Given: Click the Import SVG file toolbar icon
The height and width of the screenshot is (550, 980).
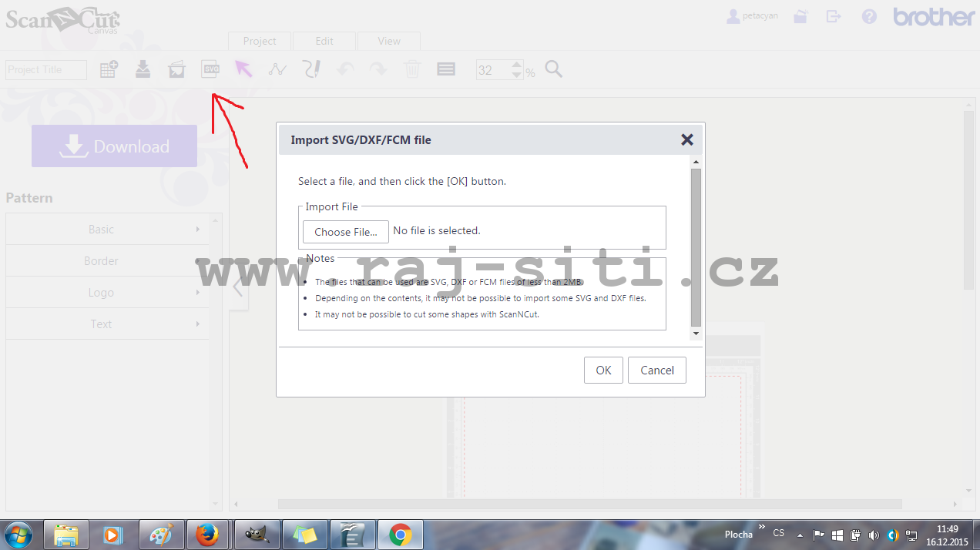Looking at the screenshot, I should coord(210,69).
